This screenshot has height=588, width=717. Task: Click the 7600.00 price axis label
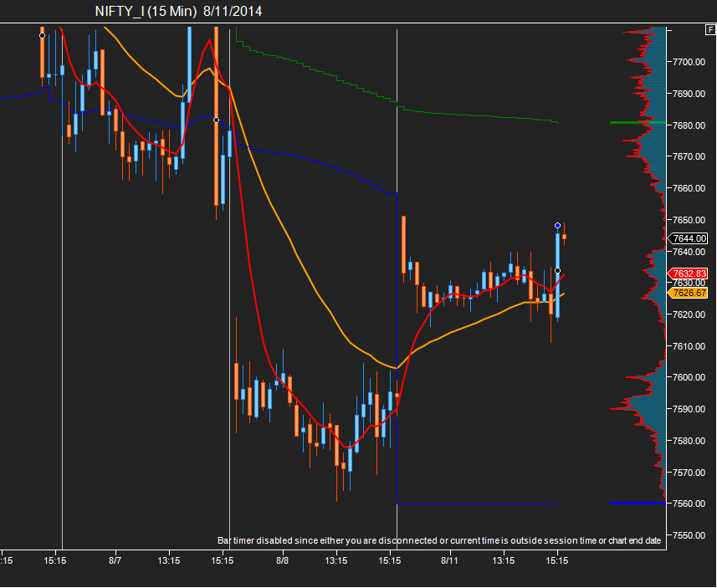pyautogui.click(x=689, y=377)
